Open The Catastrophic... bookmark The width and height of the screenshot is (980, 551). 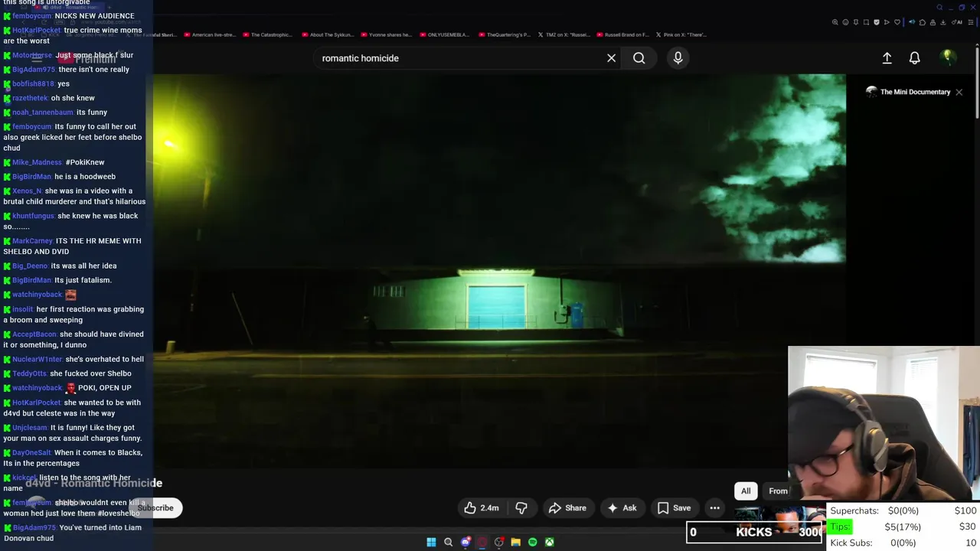coord(267,34)
